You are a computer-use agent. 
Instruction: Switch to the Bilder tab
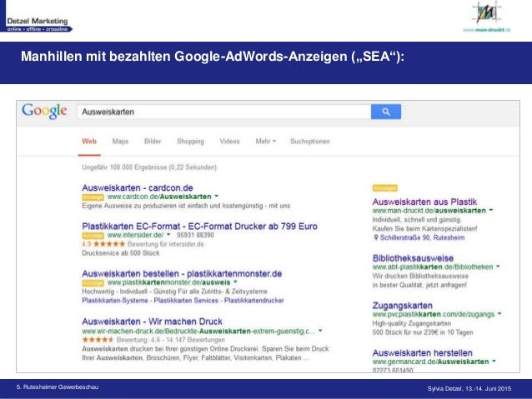(x=153, y=142)
